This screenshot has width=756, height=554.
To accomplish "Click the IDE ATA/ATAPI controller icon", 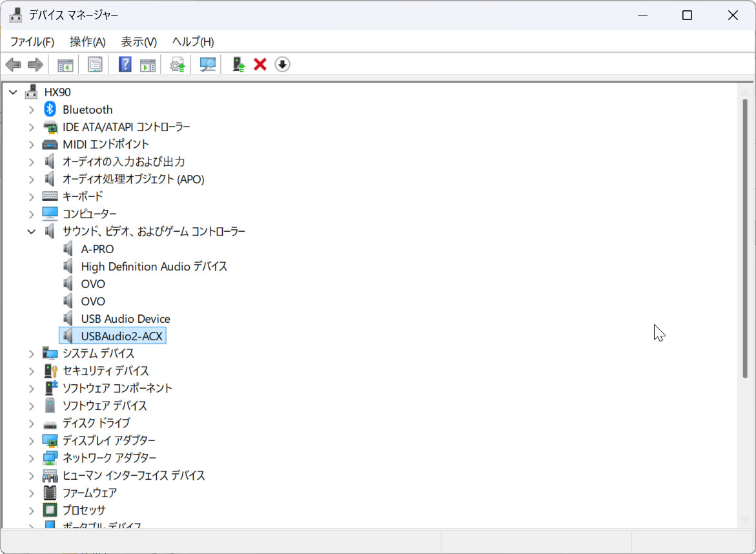I will (50, 127).
